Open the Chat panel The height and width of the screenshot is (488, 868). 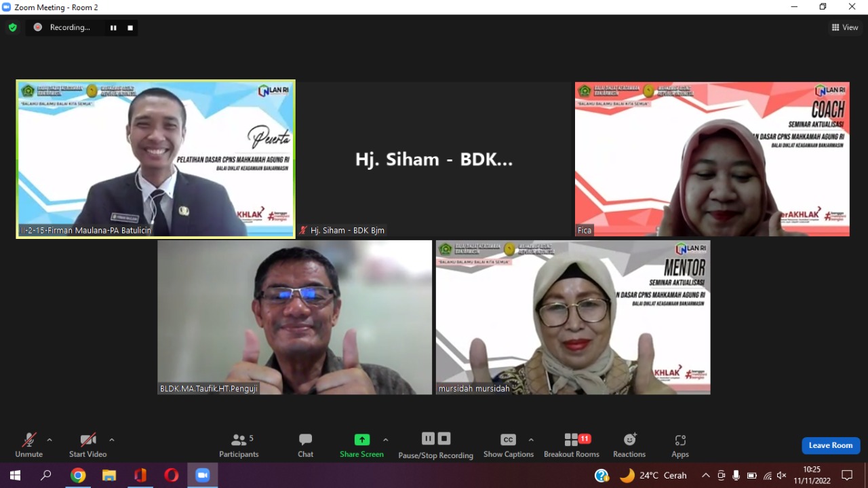305,445
